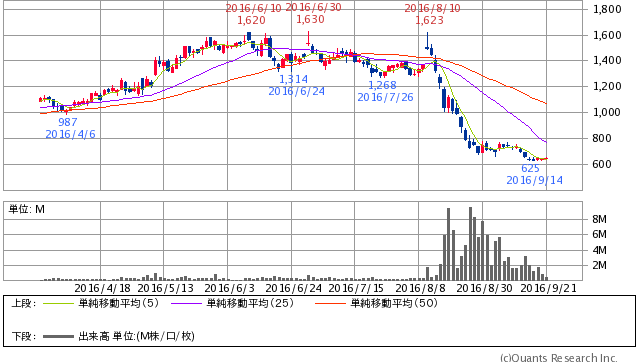Viewport: 638px width, 362px height.
Task: Click the 2016/5/13 date axis label
Action: point(166,288)
